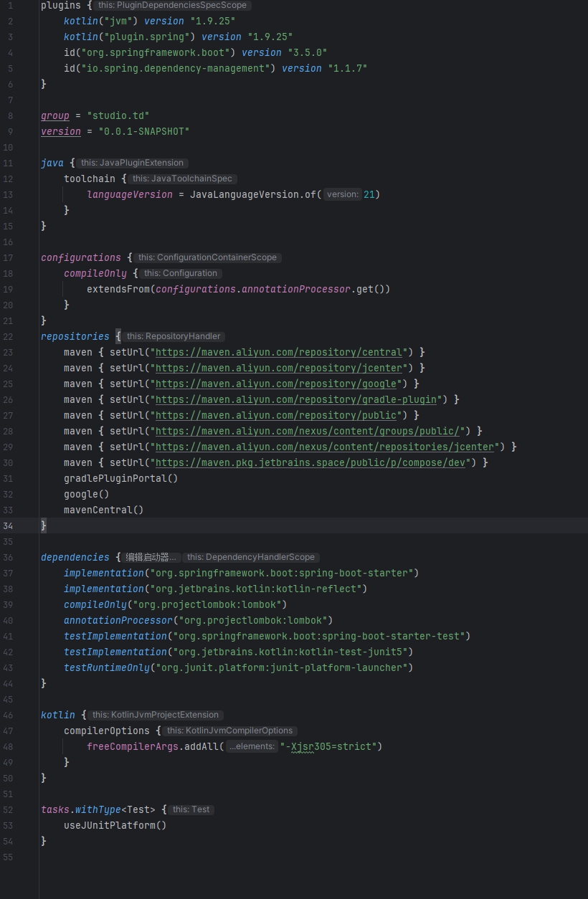Click the DependencyHandlerScope inlay hint
The height and width of the screenshot is (899, 588).
(251, 557)
